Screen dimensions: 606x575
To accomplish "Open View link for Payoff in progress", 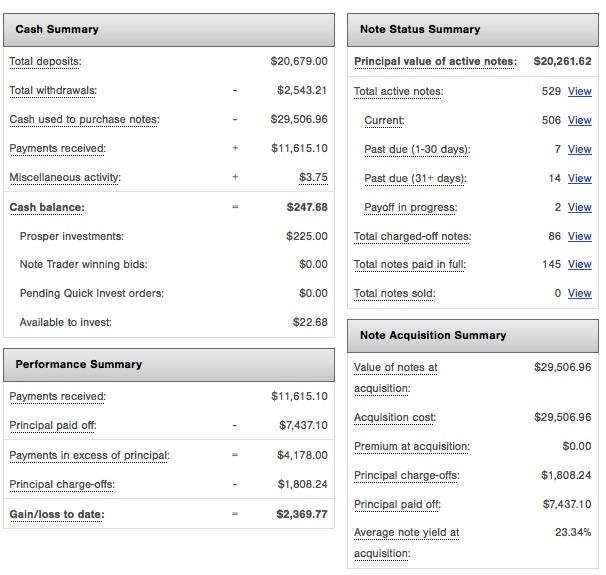I will pyautogui.click(x=579, y=207).
